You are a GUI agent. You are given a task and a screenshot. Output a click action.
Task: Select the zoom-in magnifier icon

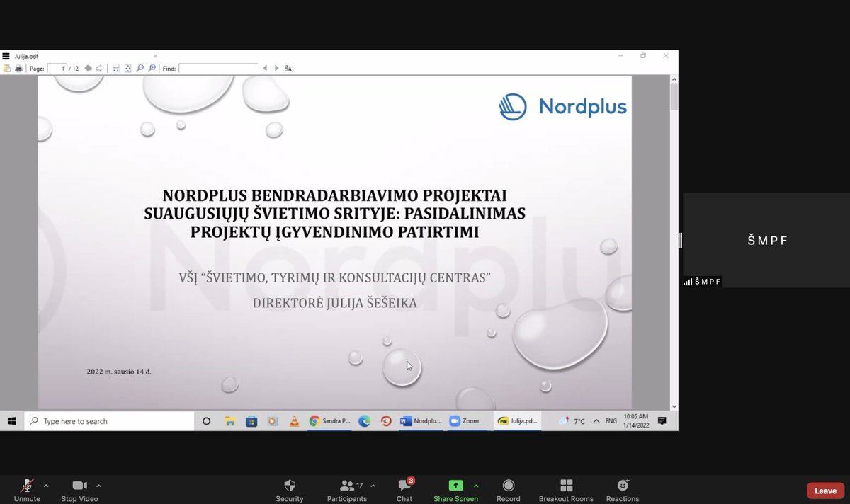pyautogui.click(x=152, y=68)
